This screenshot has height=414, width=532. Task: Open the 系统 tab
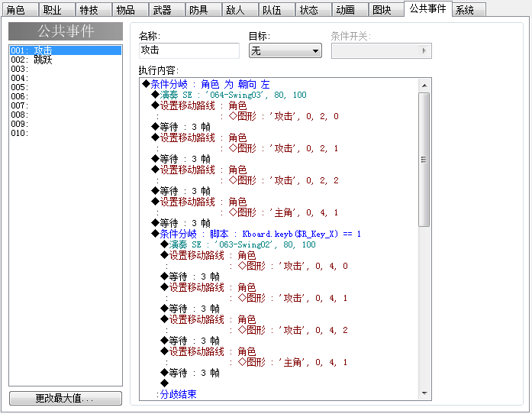click(x=469, y=10)
